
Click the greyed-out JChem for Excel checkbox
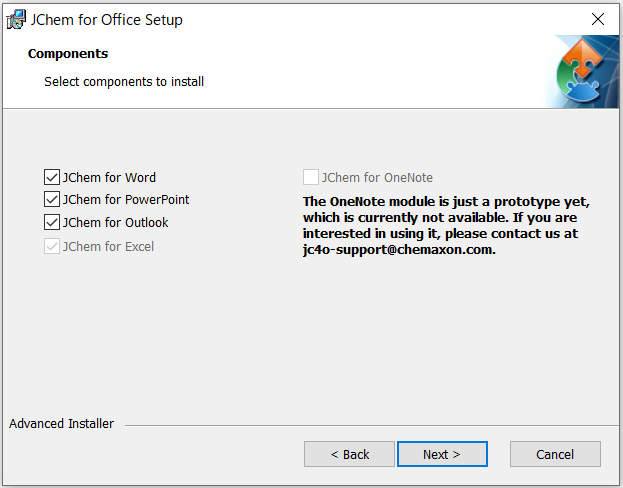pos(52,246)
